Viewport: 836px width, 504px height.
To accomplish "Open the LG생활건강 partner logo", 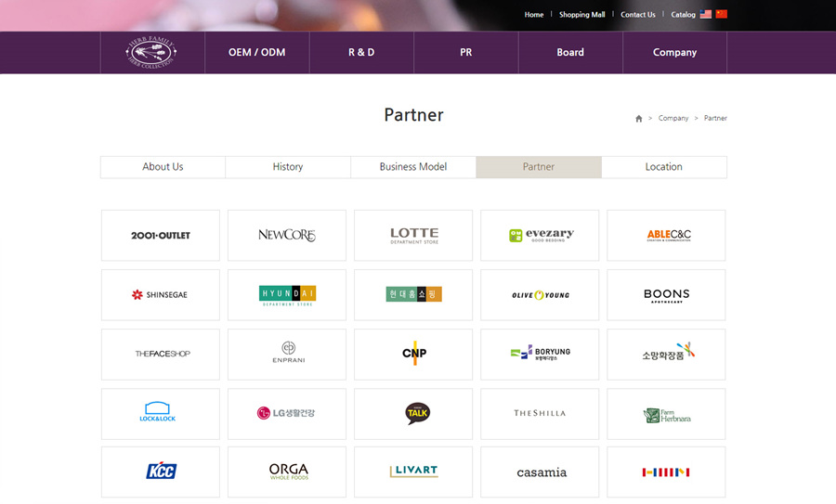I will [x=287, y=414].
